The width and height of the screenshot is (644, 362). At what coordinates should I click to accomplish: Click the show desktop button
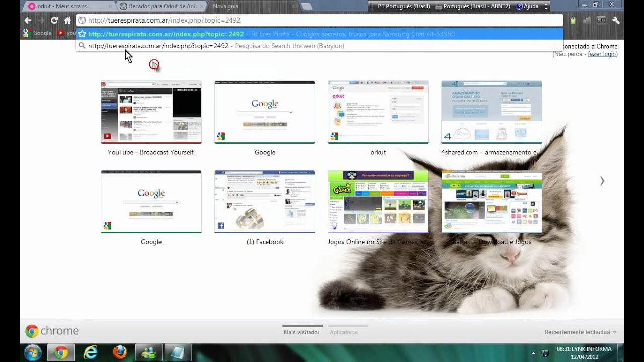620,353
